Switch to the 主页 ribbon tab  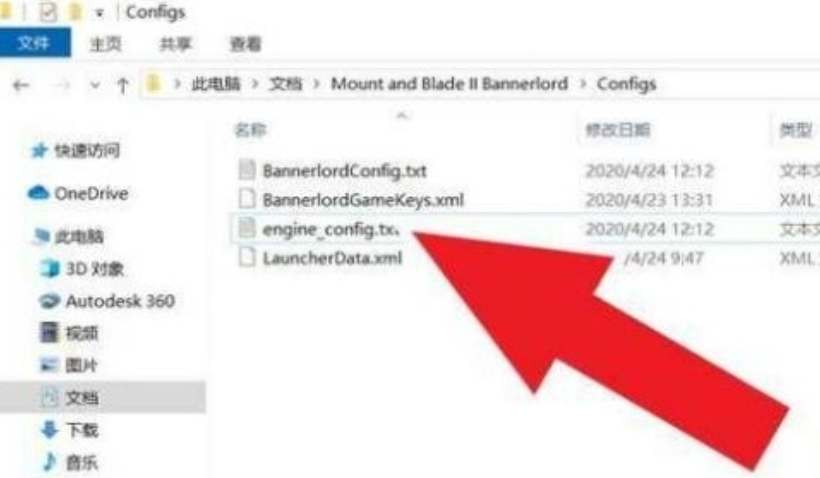[106, 44]
